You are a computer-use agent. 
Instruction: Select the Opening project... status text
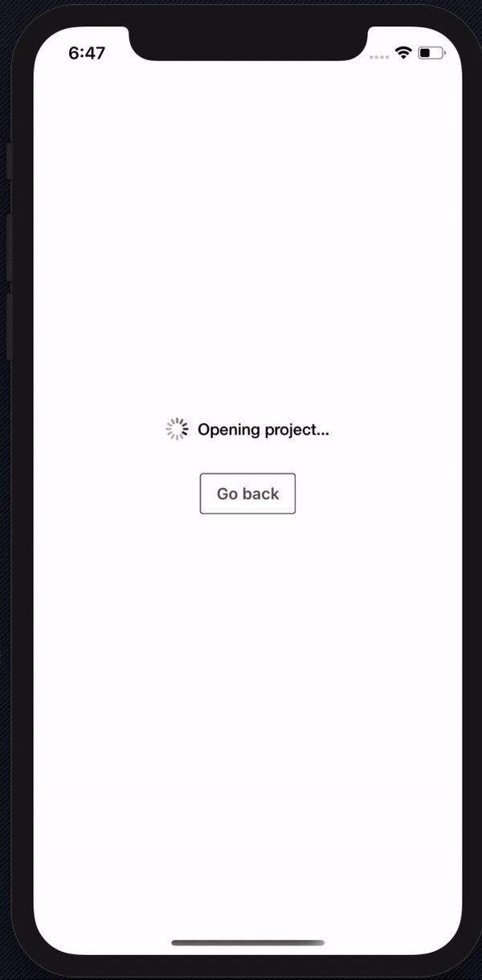263,430
